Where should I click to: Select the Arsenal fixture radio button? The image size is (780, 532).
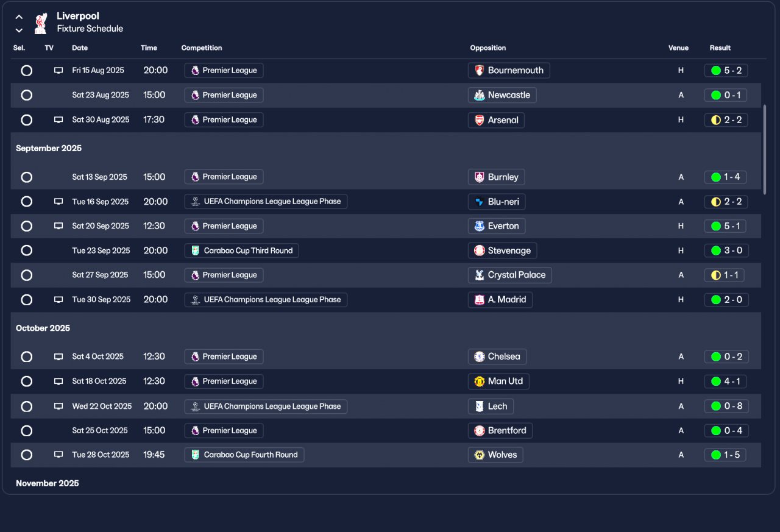point(26,120)
